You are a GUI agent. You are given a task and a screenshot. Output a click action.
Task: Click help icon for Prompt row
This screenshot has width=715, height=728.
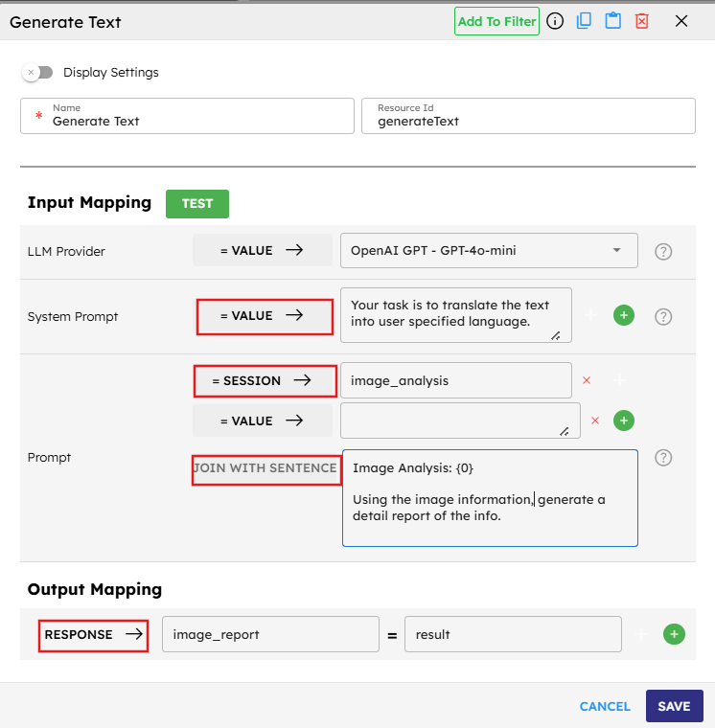point(663,458)
